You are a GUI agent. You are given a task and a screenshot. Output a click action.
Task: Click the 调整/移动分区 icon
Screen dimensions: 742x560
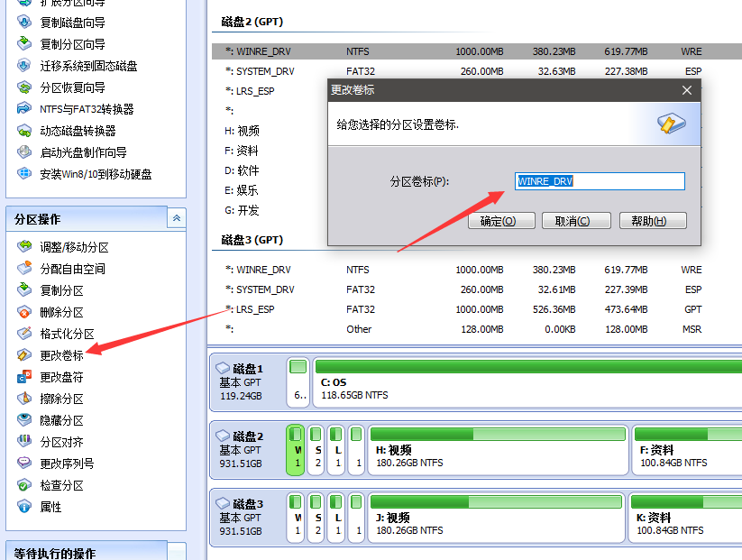[x=24, y=247]
